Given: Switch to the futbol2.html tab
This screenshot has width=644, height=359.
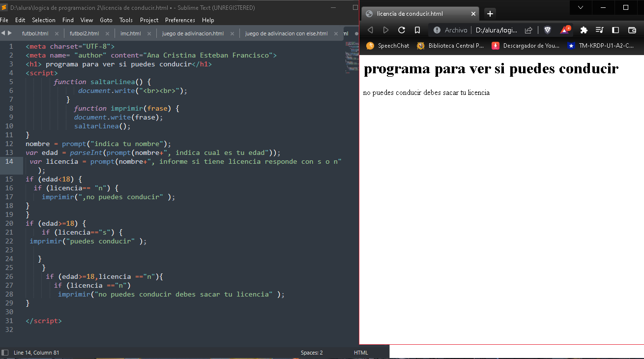Looking at the screenshot, I should (x=84, y=33).
